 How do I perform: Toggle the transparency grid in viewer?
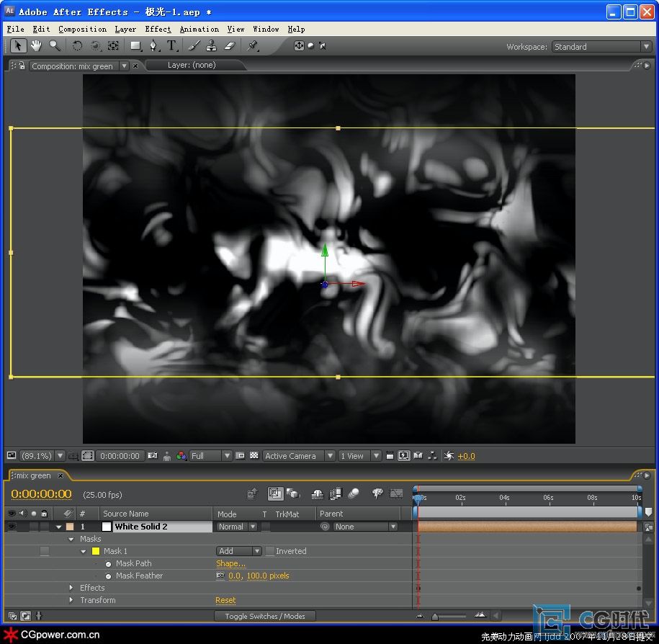pyautogui.click(x=254, y=456)
